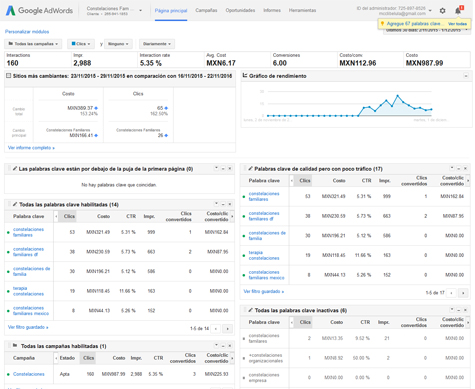Sort inactive keywords table by Clics column
The height and width of the screenshot is (389, 475).
[x=305, y=322]
